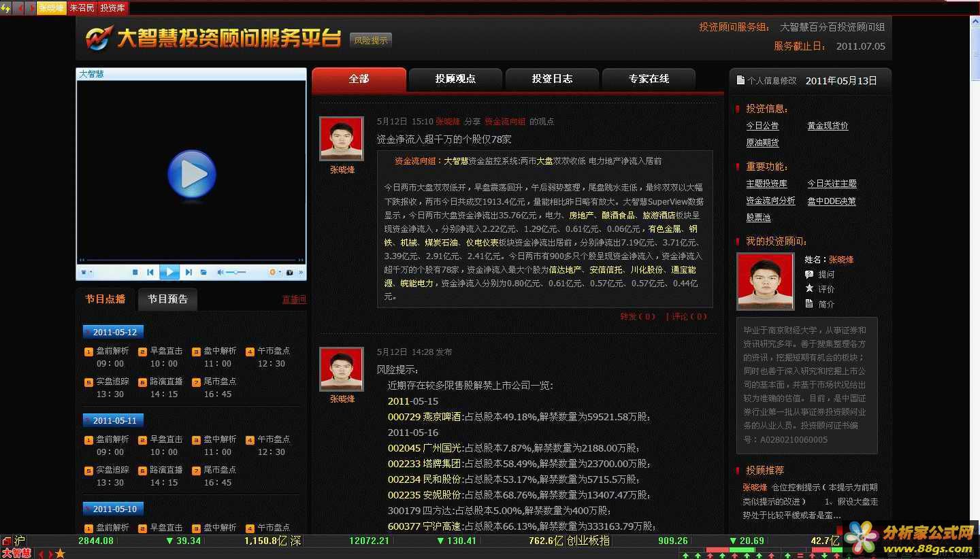Image resolution: width=980 pixels, height=559 pixels.
Task: Select the 投顾观点 tab
Action: point(455,79)
